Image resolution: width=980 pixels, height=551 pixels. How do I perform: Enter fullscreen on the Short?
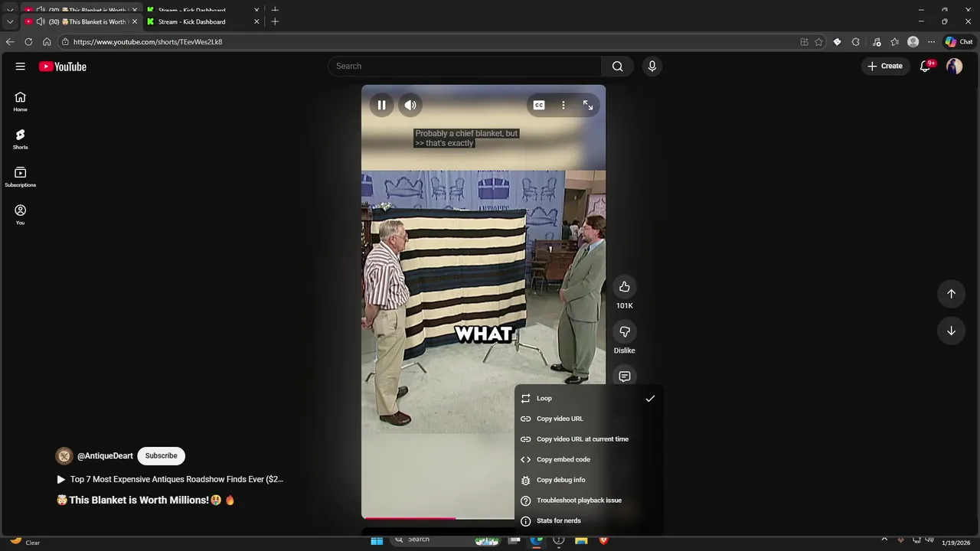pos(588,105)
